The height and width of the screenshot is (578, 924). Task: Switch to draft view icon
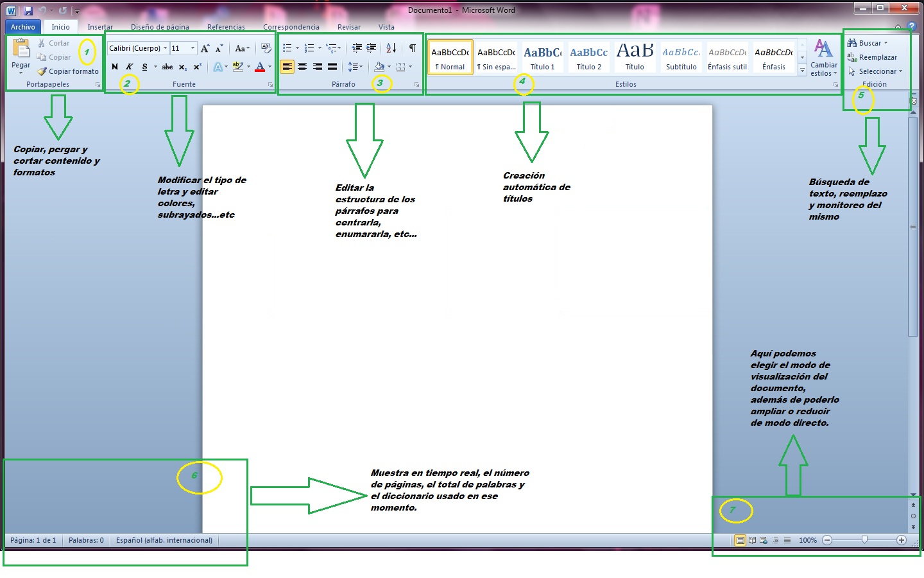(787, 540)
